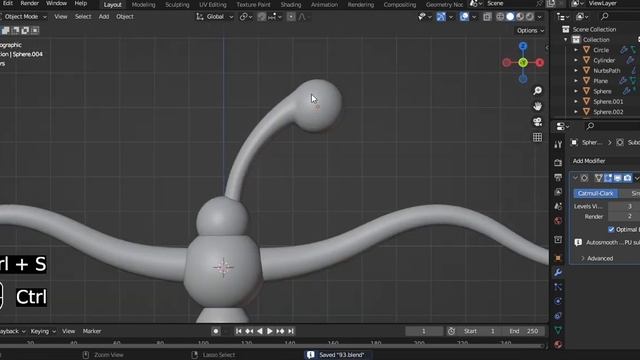Select wireframe viewport shading
This screenshot has height=360, width=640.
tap(500, 17)
